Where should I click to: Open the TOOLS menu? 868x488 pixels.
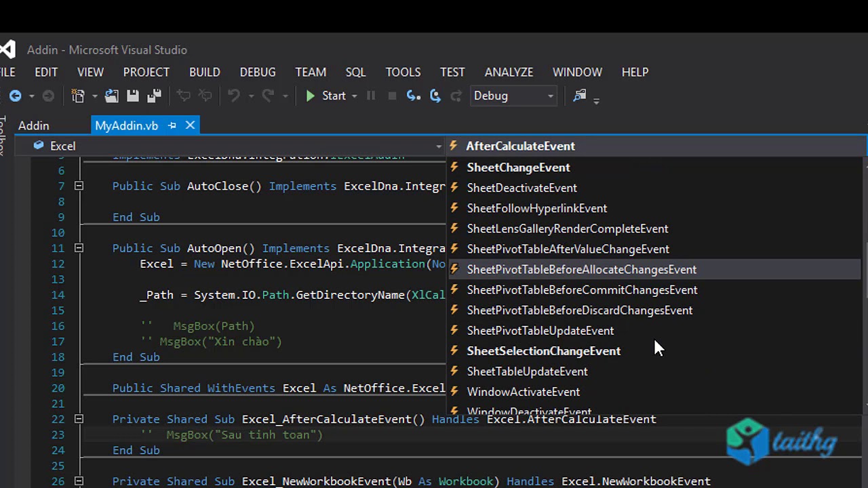pyautogui.click(x=403, y=72)
